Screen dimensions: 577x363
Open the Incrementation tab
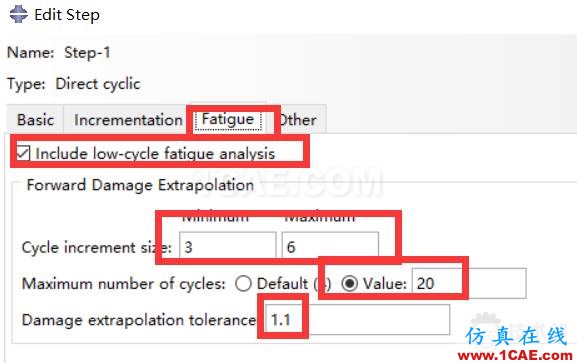[128, 120]
